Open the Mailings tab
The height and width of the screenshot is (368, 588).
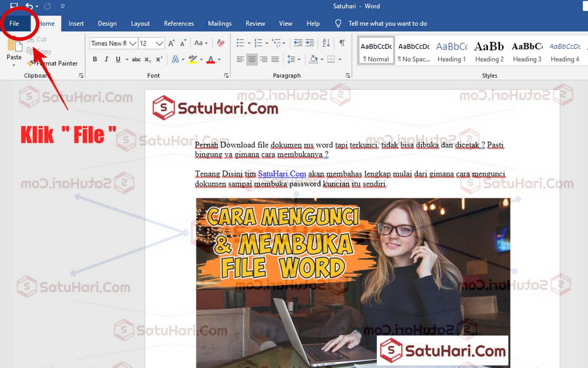(220, 23)
